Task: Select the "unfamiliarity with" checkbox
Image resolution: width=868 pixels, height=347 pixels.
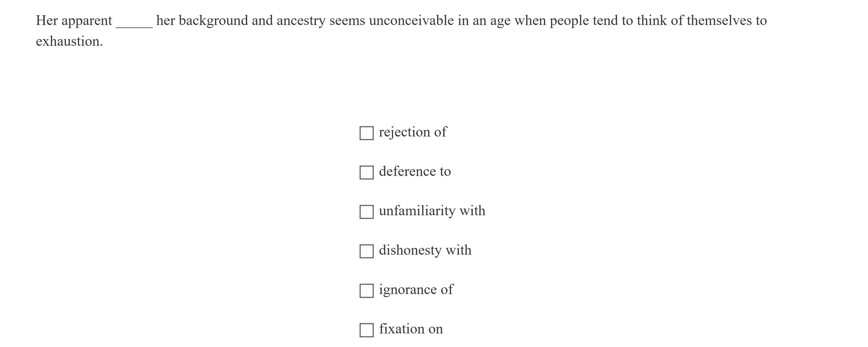Action: click(x=366, y=212)
